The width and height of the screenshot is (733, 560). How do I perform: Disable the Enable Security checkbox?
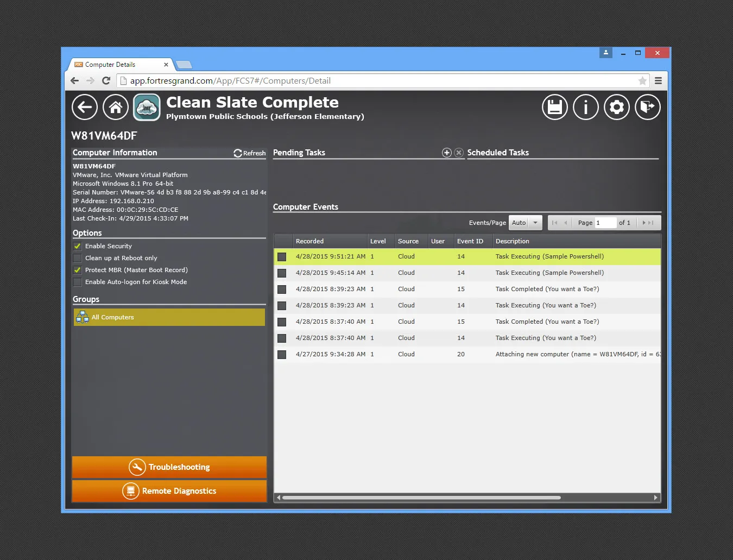click(78, 246)
